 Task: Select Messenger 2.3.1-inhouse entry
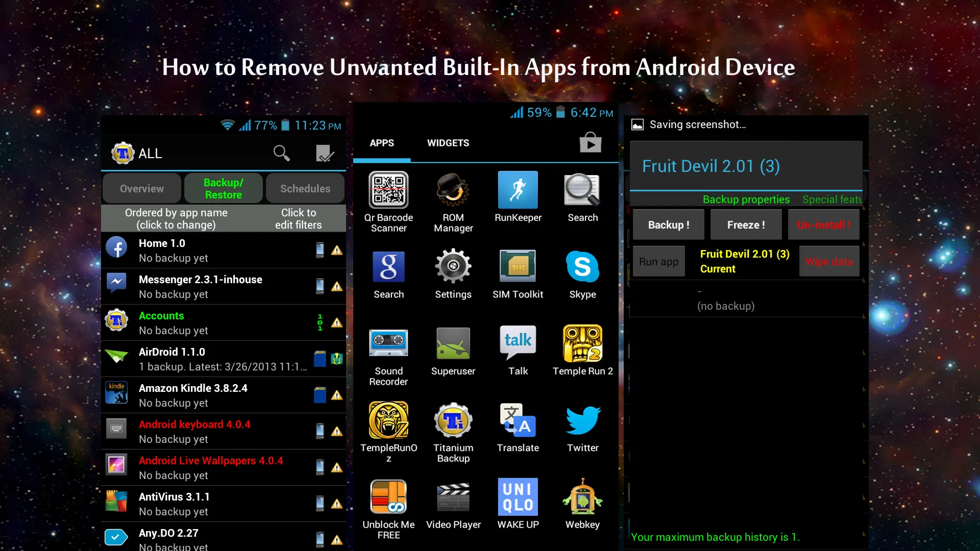pos(224,286)
